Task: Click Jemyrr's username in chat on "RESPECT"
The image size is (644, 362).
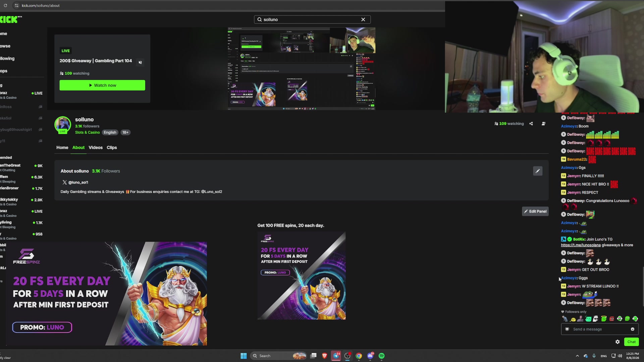Action: coord(574,192)
